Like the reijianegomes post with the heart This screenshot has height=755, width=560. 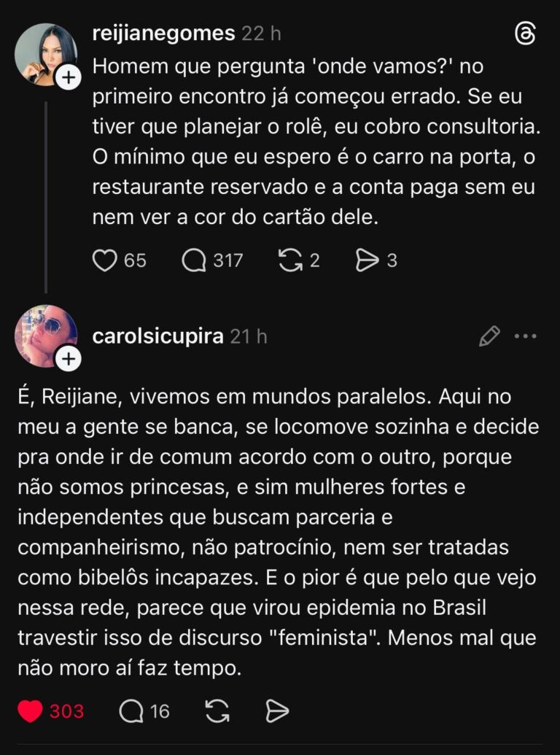[105, 260]
